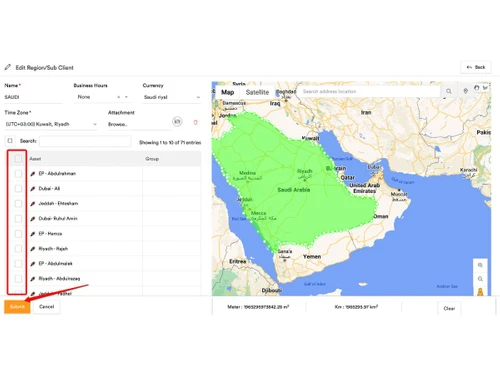Click the asset icon beside EP - Hamza
The image size is (500, 375).
(33, 234)
